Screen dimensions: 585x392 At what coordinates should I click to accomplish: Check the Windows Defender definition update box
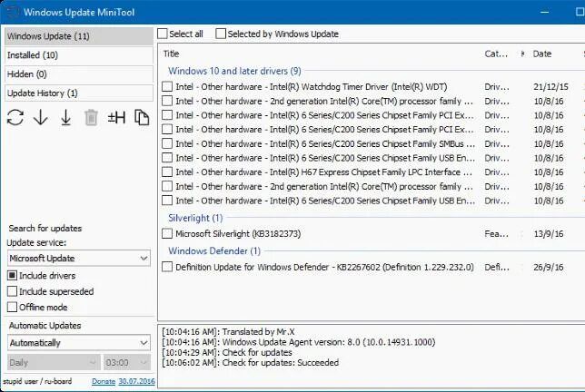167,267
